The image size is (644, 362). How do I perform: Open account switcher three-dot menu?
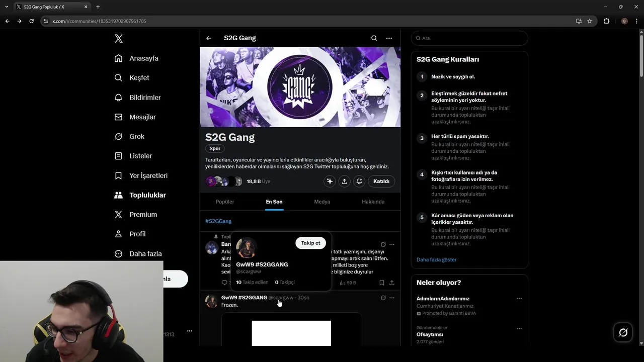point(190,331)
